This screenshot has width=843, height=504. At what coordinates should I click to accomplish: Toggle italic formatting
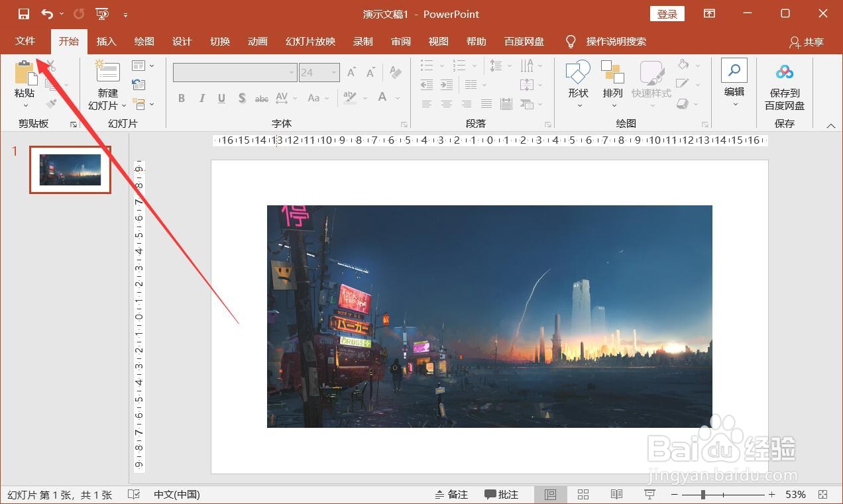tap(201, 98)
